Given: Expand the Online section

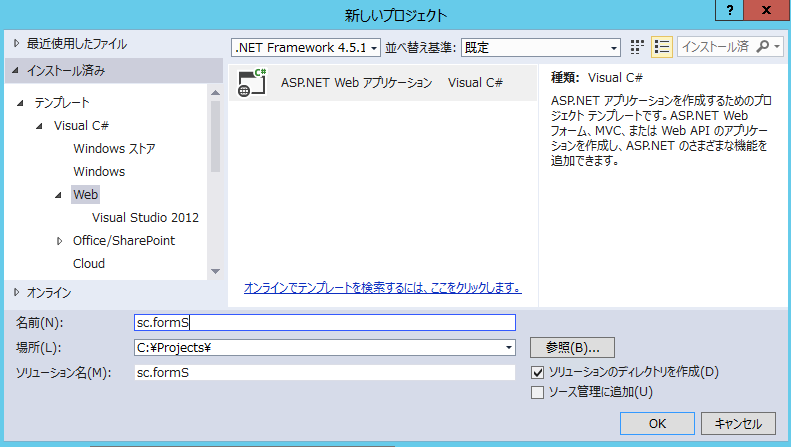Looking at the screenshot, I should click(16, 292).
